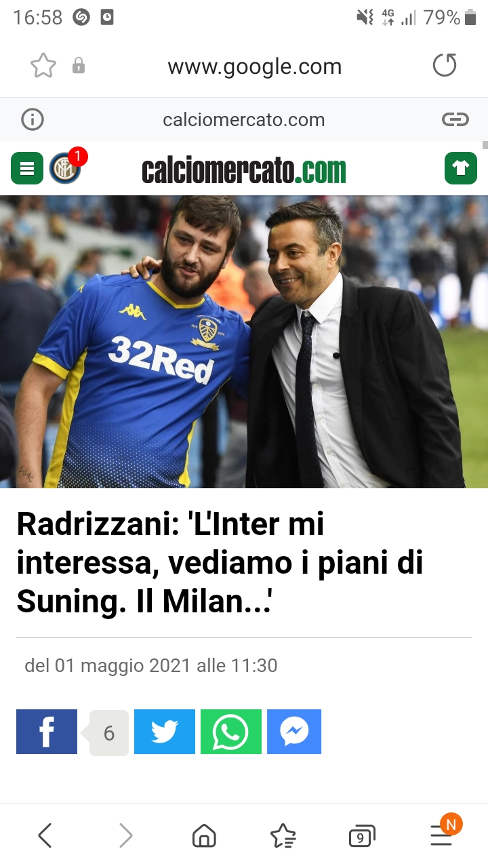
Task: Share article via Messenger
Action: click(294, 732)
